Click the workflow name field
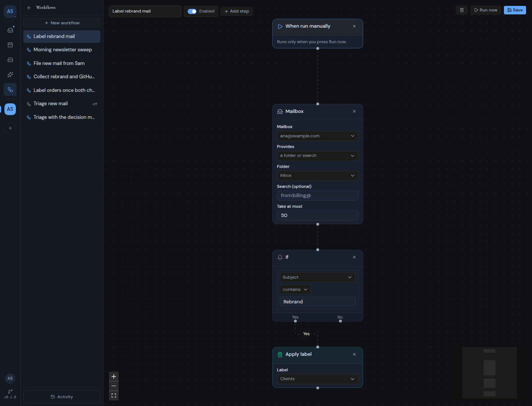The height and width of the screenshot is (406, 532). point(145,11)
